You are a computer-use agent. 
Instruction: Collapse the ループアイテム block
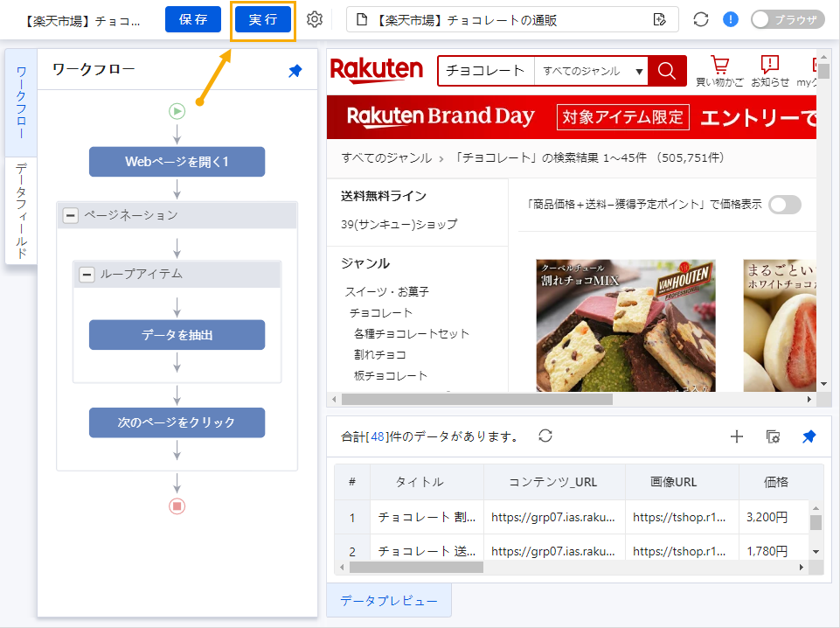point(87,275)
